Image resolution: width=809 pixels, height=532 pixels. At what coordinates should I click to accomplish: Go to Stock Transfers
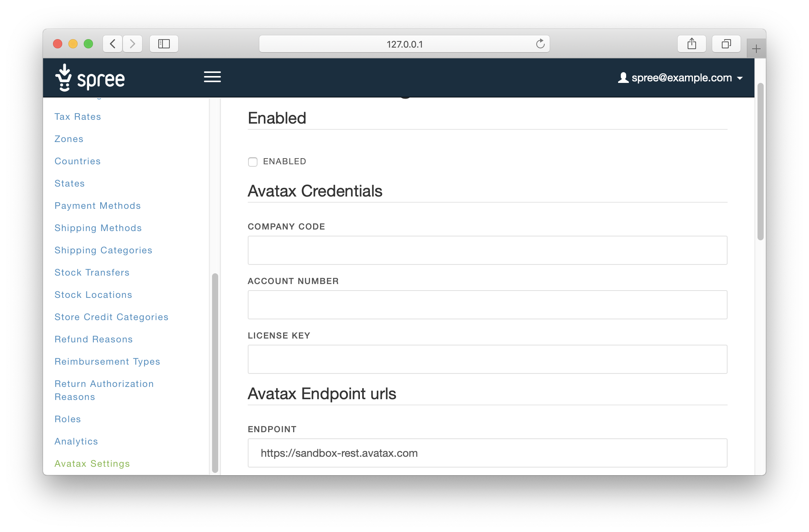pyautogui.click(x=92, y=273)
